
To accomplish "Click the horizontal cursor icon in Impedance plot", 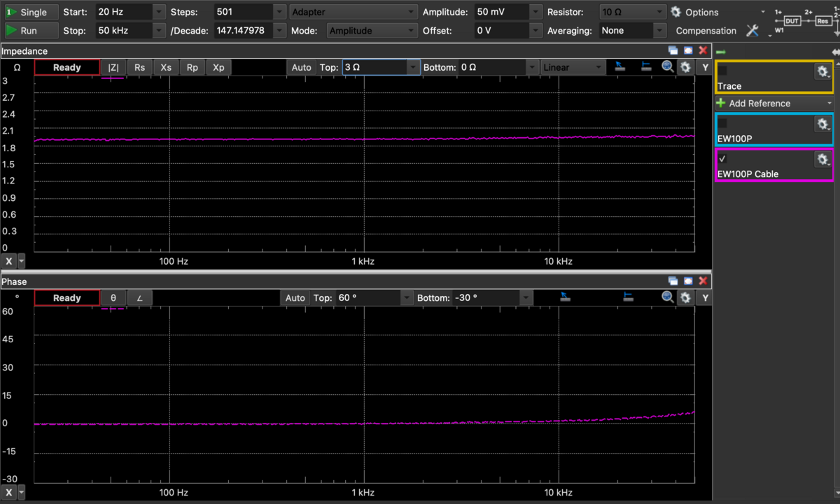I will [645, 67].
